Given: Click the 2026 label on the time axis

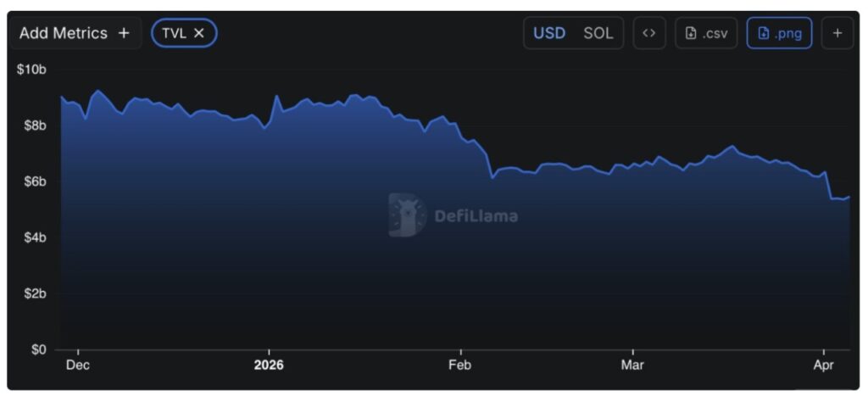Looking at the screenshot, I should pos(269,365).
